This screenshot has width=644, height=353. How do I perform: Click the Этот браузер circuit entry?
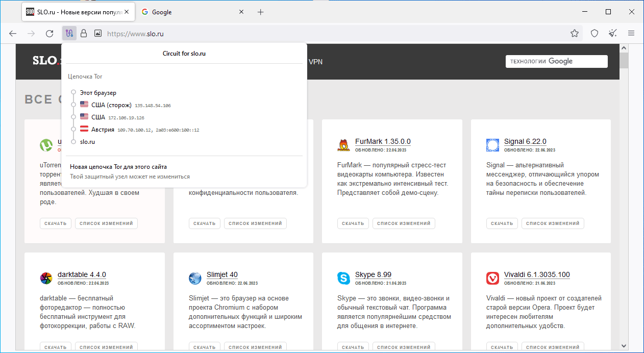coord(98,93)
